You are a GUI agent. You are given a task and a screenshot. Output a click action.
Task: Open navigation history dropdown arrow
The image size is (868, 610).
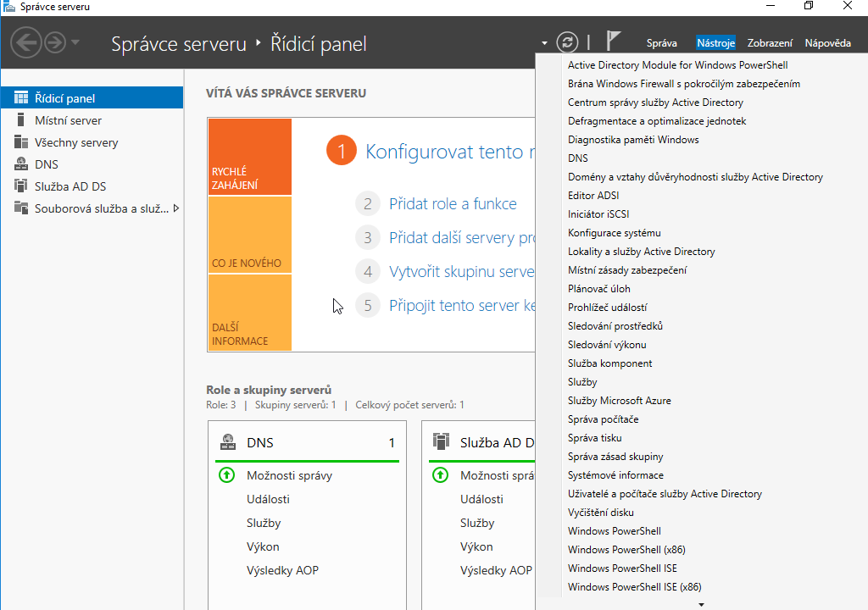[75, 42]
